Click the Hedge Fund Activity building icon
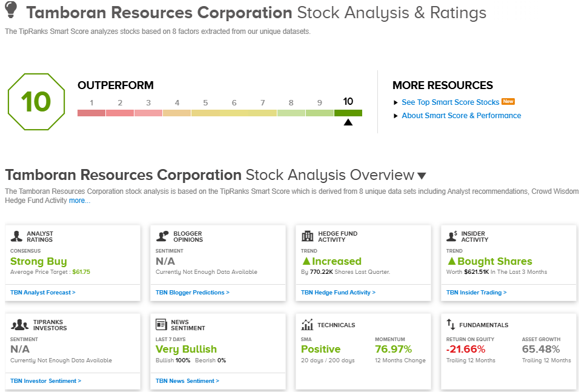The image size is (579, 392). tap(307, 236)
